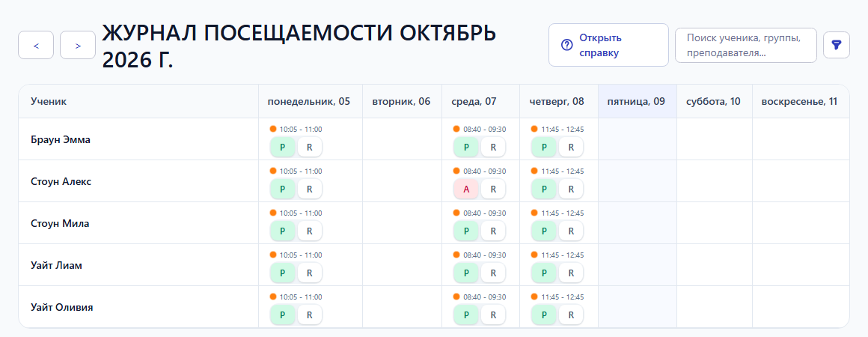The height and width of the screenshot is (337, 868).
Task: Click 11:45 - 12:45 lesson time for Браун Эмма
Action: click(563, 129)
